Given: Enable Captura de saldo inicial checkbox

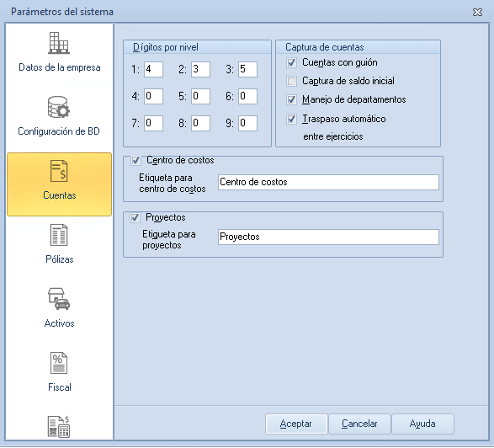Looking at the screenshot, I should coord(291,81).
